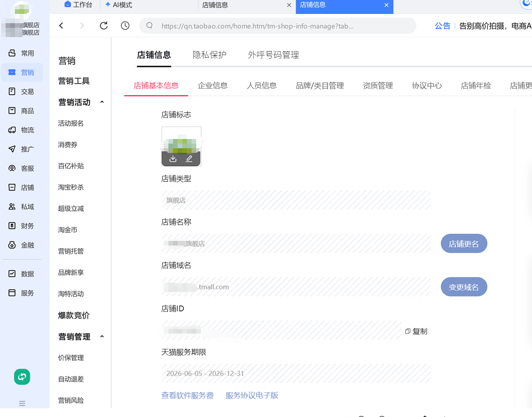
Task: Close the first 店铺信息 tab
Action: (289, 5)
